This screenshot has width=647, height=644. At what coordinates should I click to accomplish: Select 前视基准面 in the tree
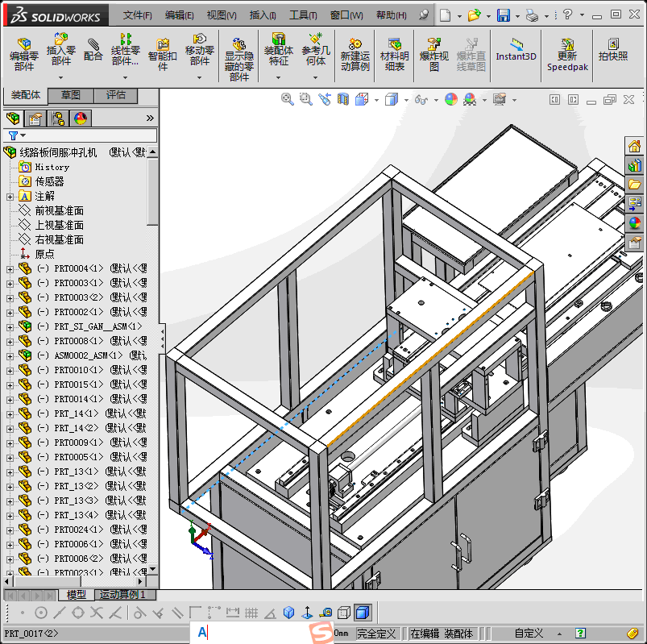(60, 211)
